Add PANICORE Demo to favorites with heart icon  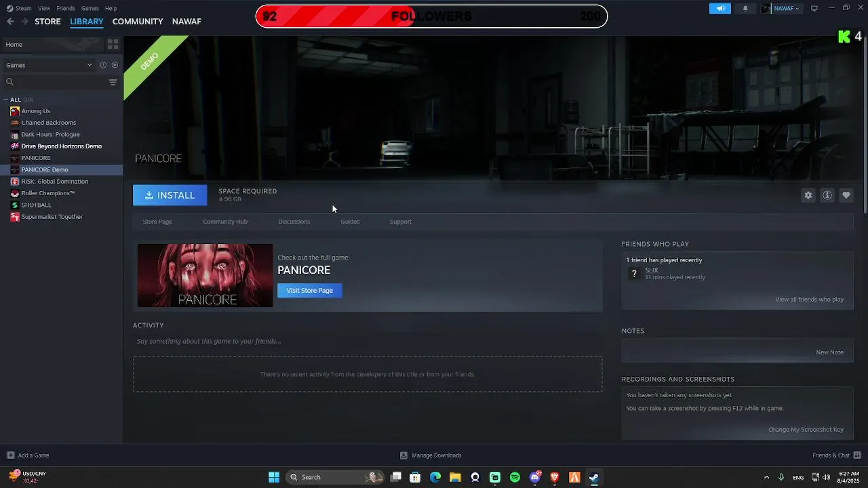[846, 195]
